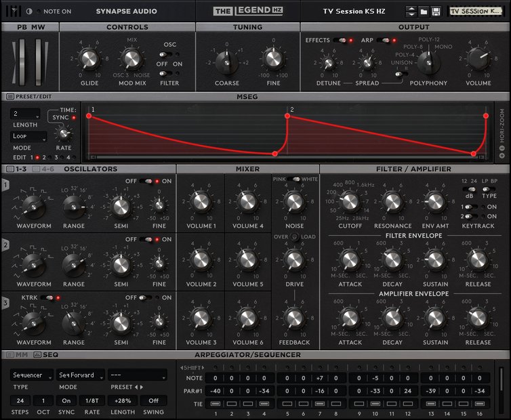Switch to the MM tab
Screen dimensions: 511x420
coord(18,355)
